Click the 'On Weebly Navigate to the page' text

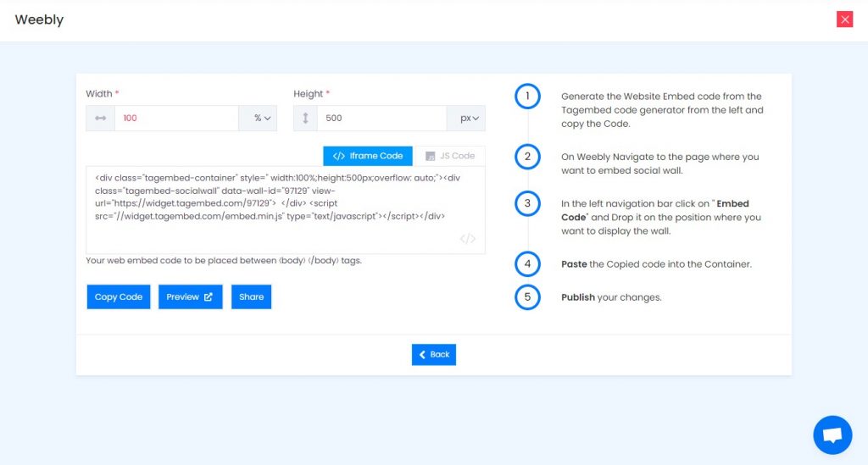(x=660, y=163)
